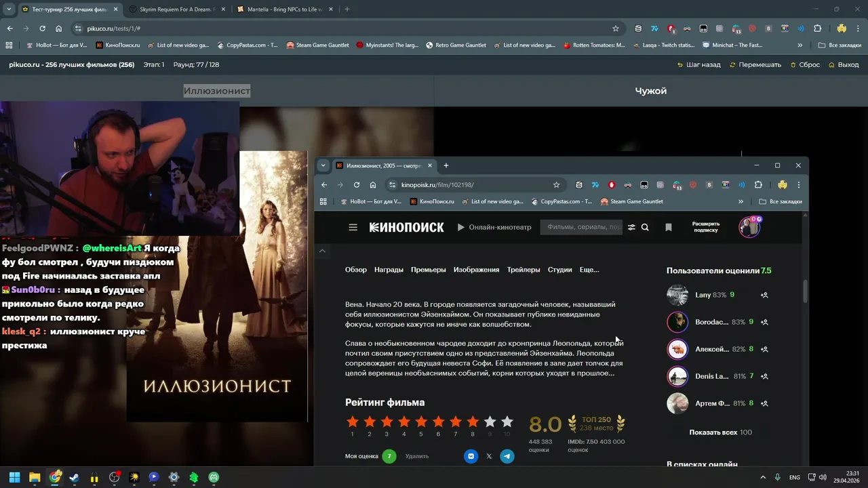Image resolution: width=868 pixels, height=488 pixels.
Task: Open Steam from the taskbar
Action: [x=74, y=477]
